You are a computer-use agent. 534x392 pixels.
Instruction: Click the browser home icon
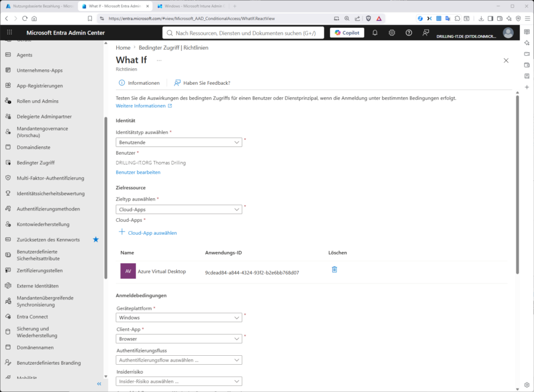pyautogui.click(x=34, y=18)
